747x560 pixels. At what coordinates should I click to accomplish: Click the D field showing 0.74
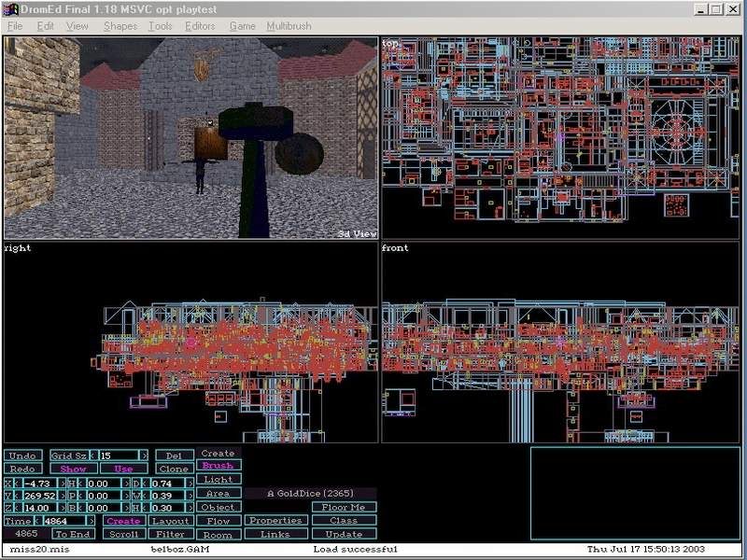coord(168,483)
